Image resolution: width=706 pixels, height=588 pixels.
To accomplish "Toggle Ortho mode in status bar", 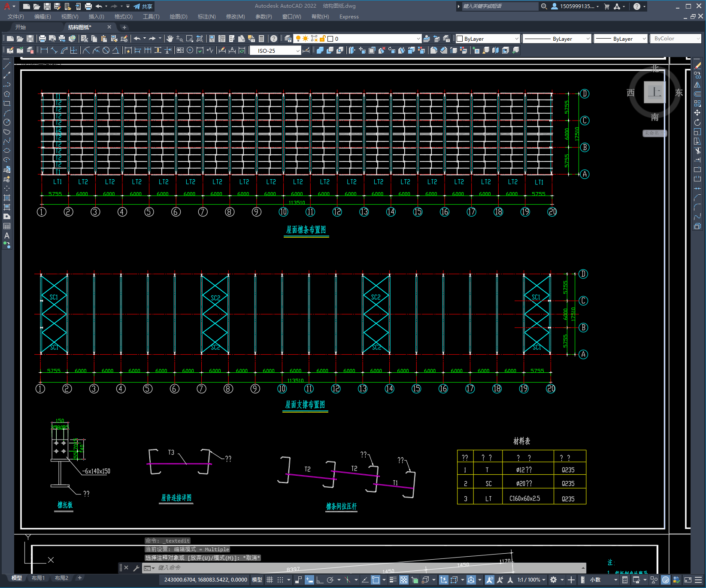I will [x=320, y=580].
